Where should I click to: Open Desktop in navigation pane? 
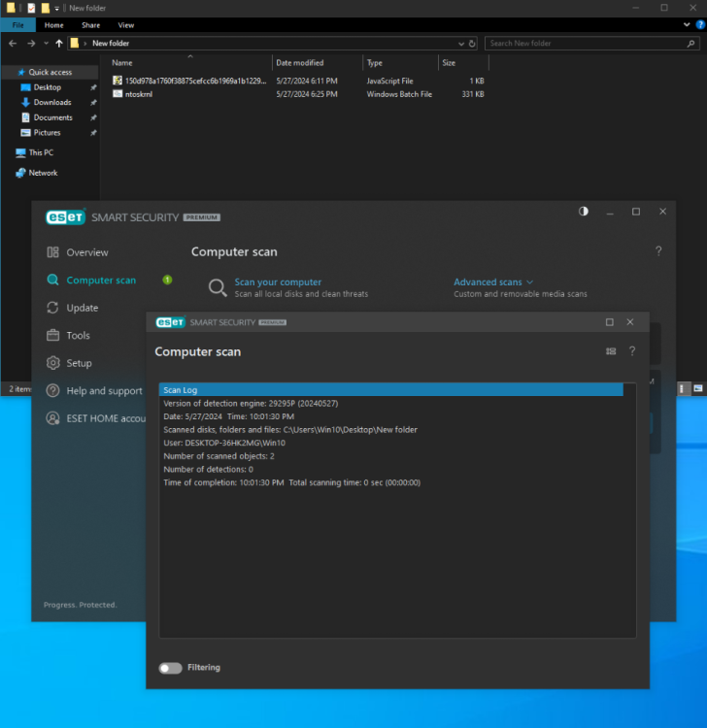click(x=47, y=87)
